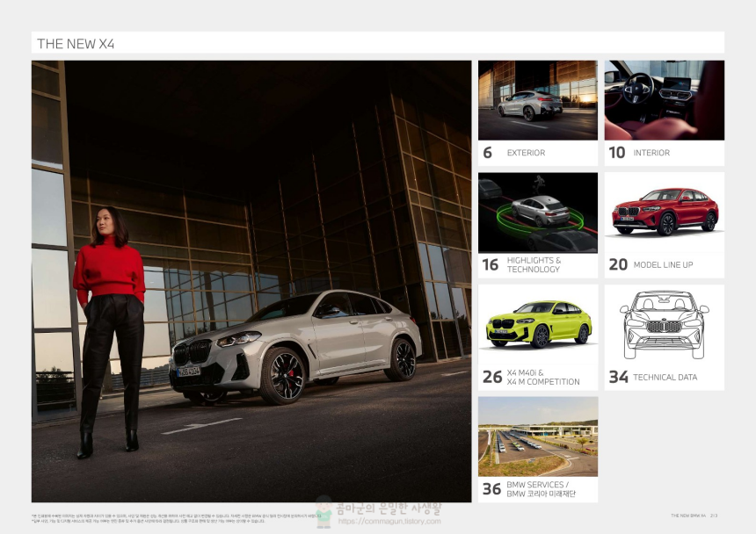Open the Technical Data line drawing
Screen dimensions: 756x534
click(x=664, y=325)
